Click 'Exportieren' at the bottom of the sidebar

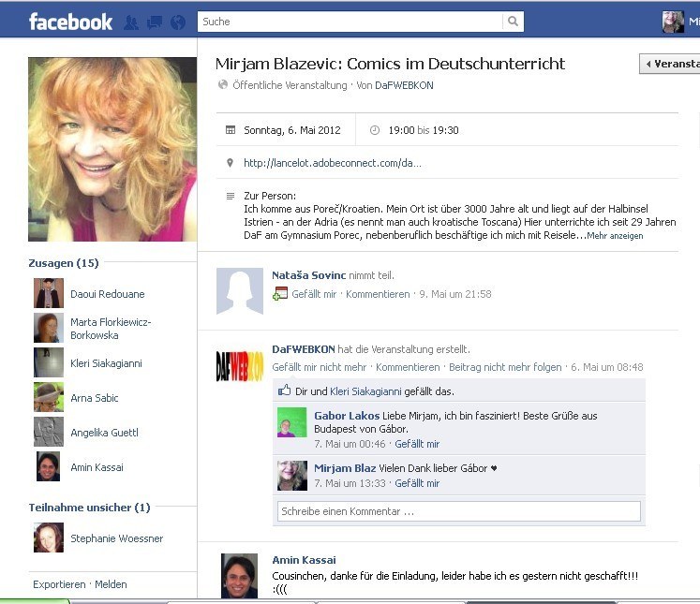59,584
